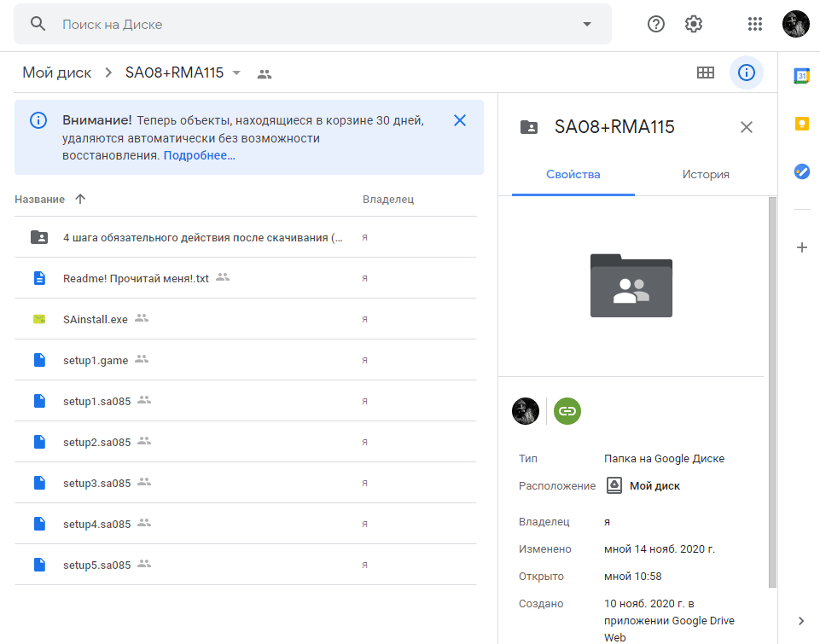Click the green link sharing icon
820x644 pixels.
pyautogui.click(x=567, y=411)
